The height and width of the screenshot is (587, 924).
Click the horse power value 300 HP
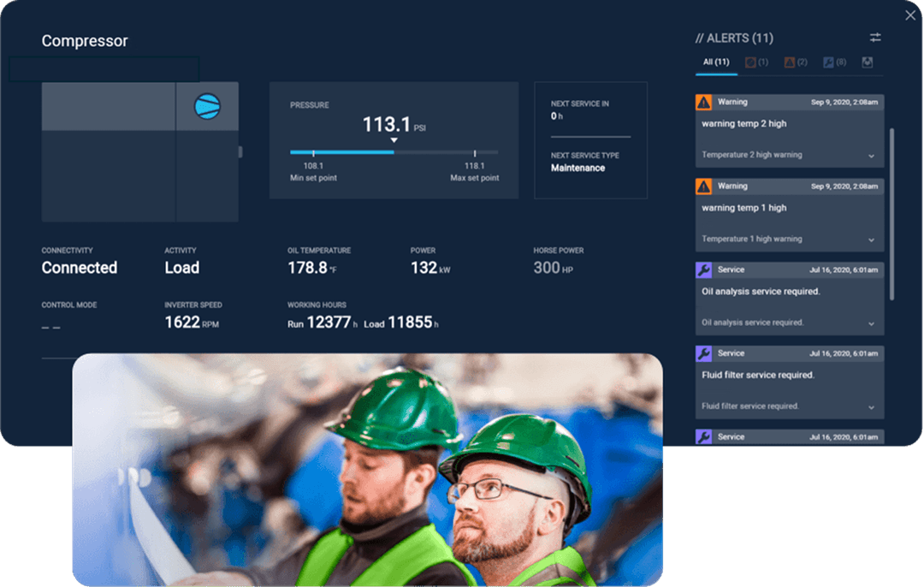point(554,268)
